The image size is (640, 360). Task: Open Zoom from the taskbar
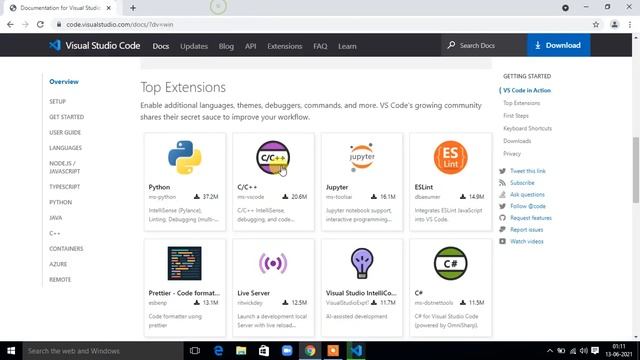pos(287,351)
